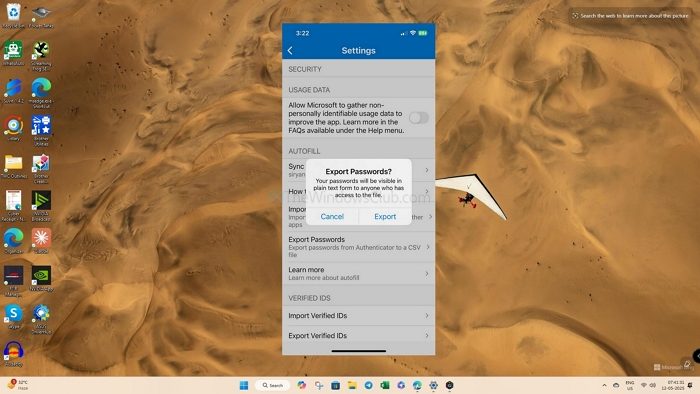Expand the Export Verified IDs chevron
Viewport: 700px width, 394px height.
pos(427,336)
